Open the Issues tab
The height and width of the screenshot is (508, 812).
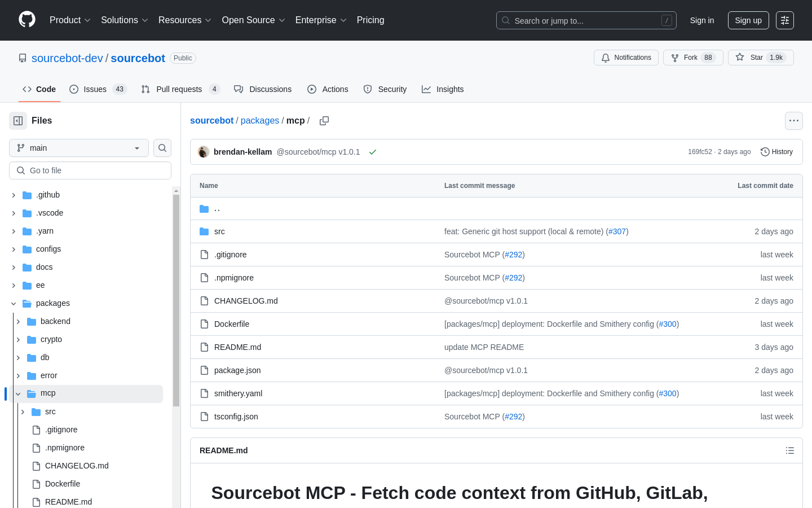(x=98, y=89)
